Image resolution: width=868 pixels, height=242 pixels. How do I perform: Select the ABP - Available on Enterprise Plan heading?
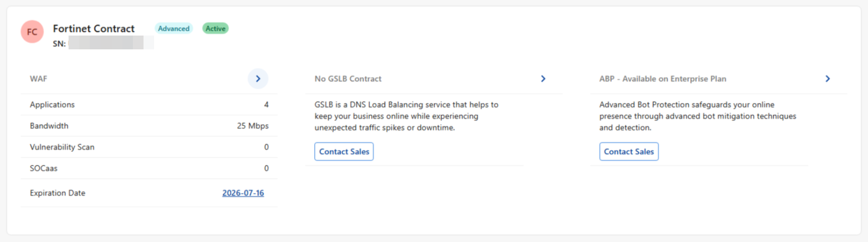point(662,79)
